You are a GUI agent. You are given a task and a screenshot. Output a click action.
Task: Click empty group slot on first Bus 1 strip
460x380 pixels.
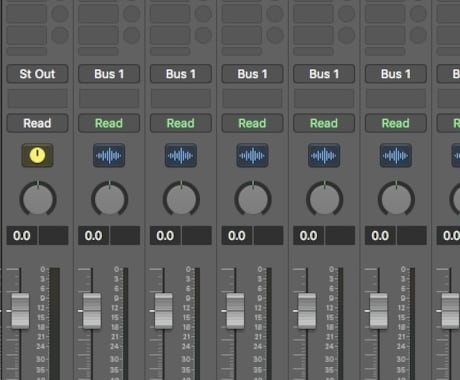109,98
